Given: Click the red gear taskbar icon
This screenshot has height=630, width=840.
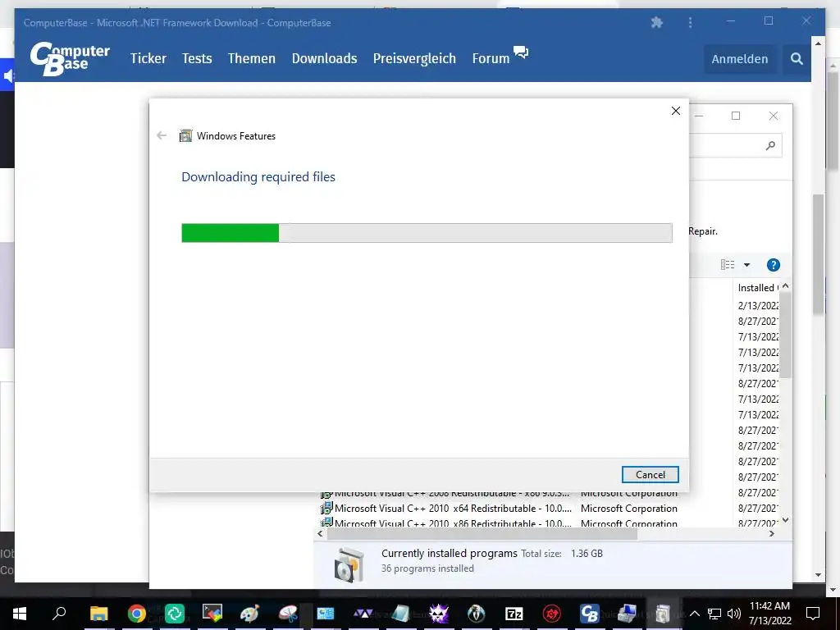Looking at the screenshot, I should coord(552,614).
